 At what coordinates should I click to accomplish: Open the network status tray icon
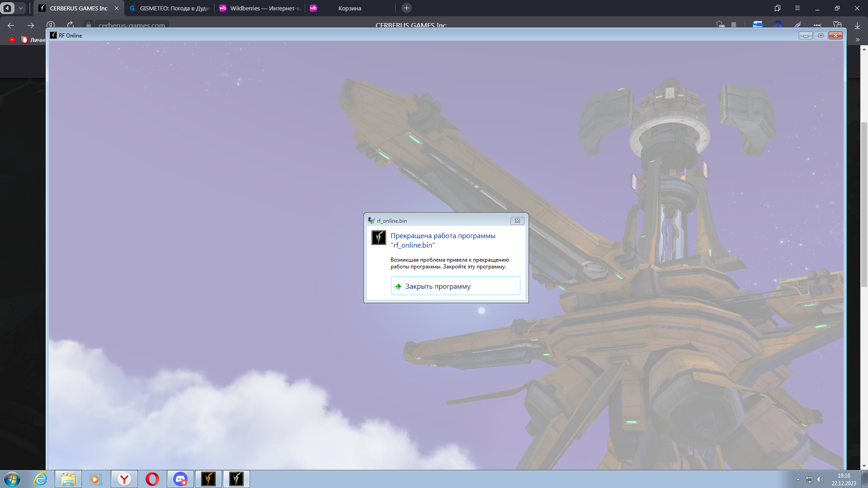coord(809,479)
